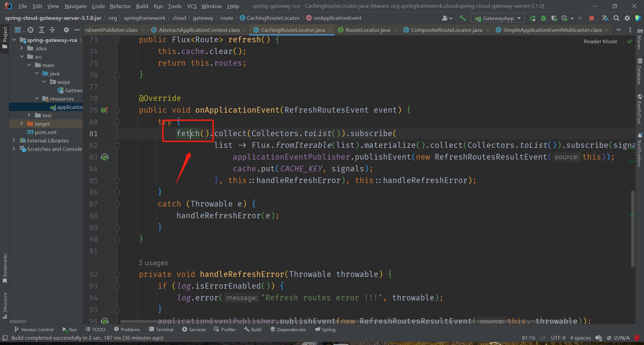
Task: Open RestfulTool side panel
Action: (640, 109)
